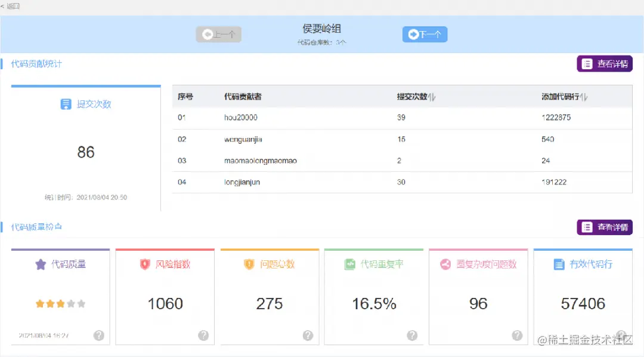This screenshot has width=644, height=357.
Task: Sort the table by 添加代码行 column
Action: [x=584, y=97]
